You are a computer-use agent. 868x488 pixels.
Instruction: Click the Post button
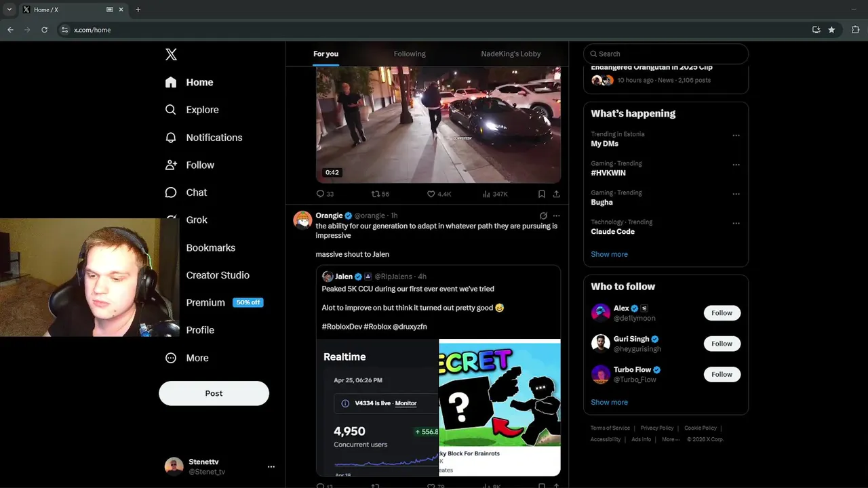coord(214,393)
